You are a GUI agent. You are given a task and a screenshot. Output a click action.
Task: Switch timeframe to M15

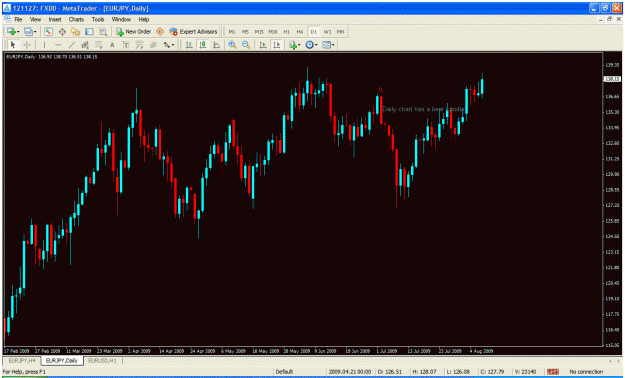259,32
